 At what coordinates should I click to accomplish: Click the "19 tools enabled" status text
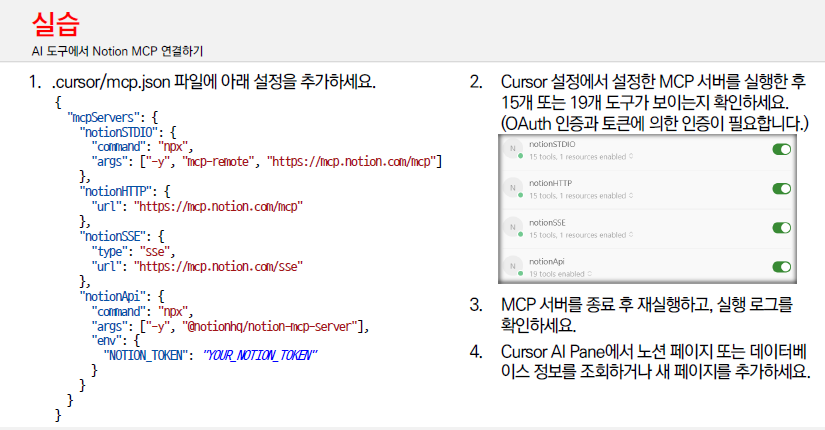click(x=557, y=274)
